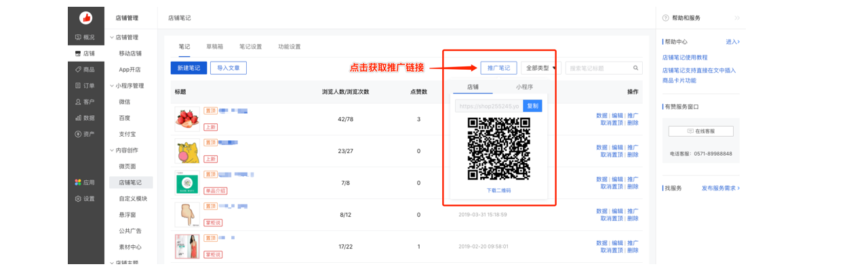868x275 pixels.
Task: Click the 新建笔记 button
Action: (189, 68)
